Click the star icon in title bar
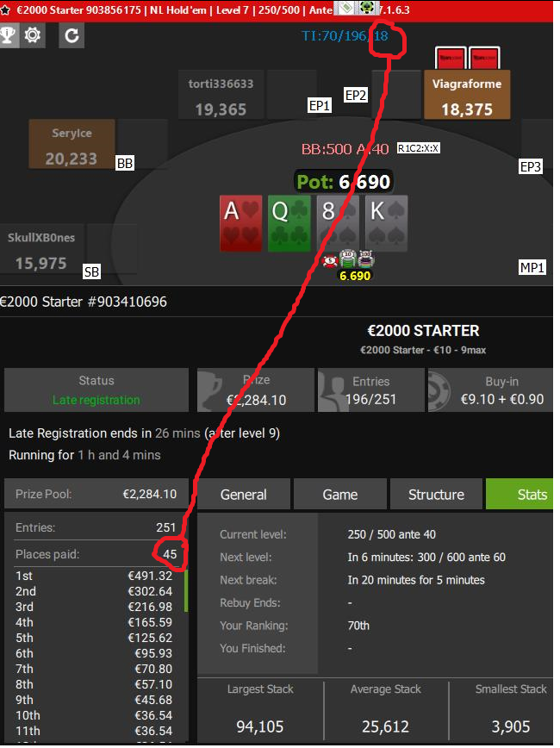 (5, 10)
